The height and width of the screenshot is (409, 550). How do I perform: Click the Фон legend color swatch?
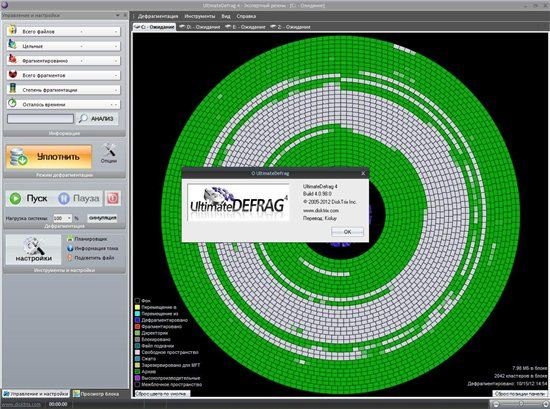click(x=138, y=301)
